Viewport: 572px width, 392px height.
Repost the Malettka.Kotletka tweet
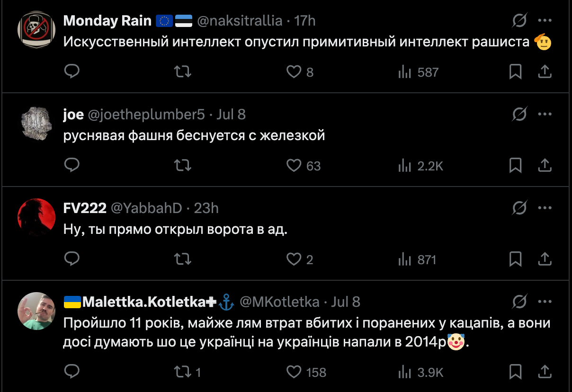(x=183, y=372)
